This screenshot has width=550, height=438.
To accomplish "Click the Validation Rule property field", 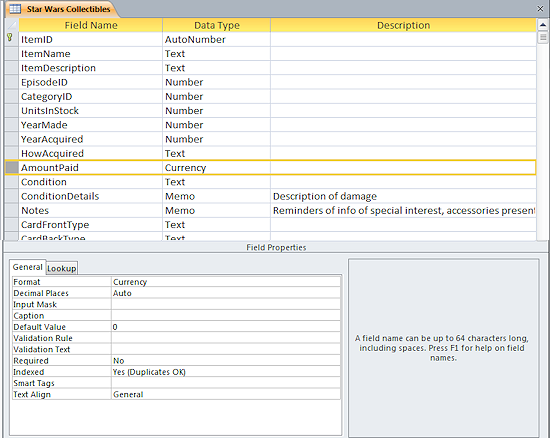I will [226, 338].
